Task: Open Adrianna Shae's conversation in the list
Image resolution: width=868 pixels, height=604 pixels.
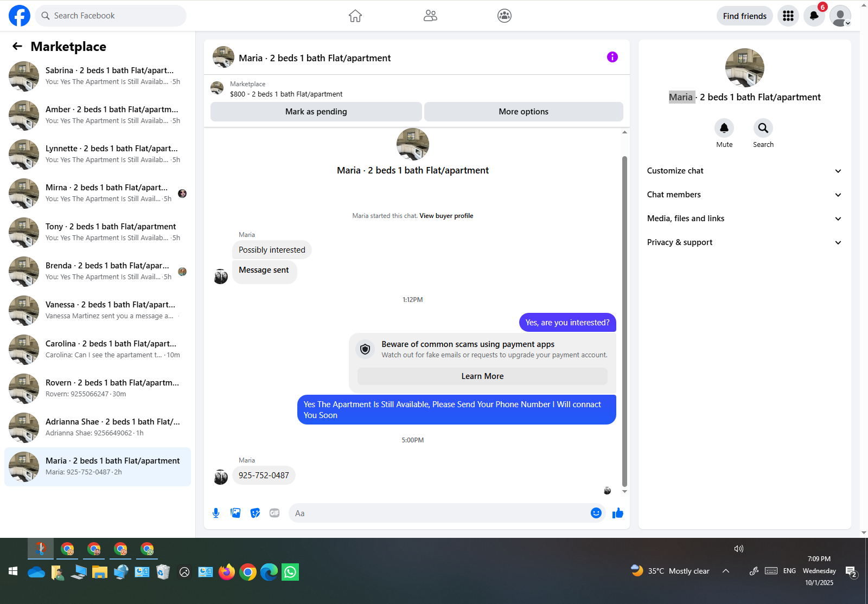Action: pos(98,428)
